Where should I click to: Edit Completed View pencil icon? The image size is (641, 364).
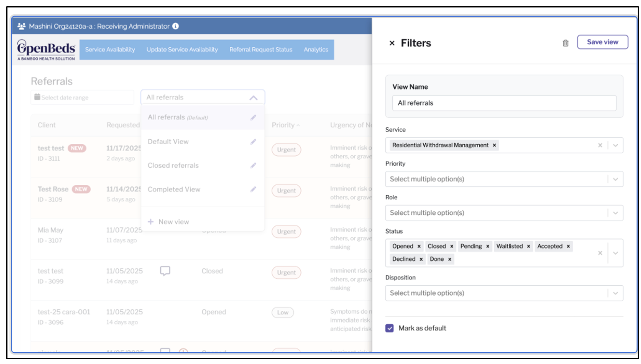tap(253, 189)
